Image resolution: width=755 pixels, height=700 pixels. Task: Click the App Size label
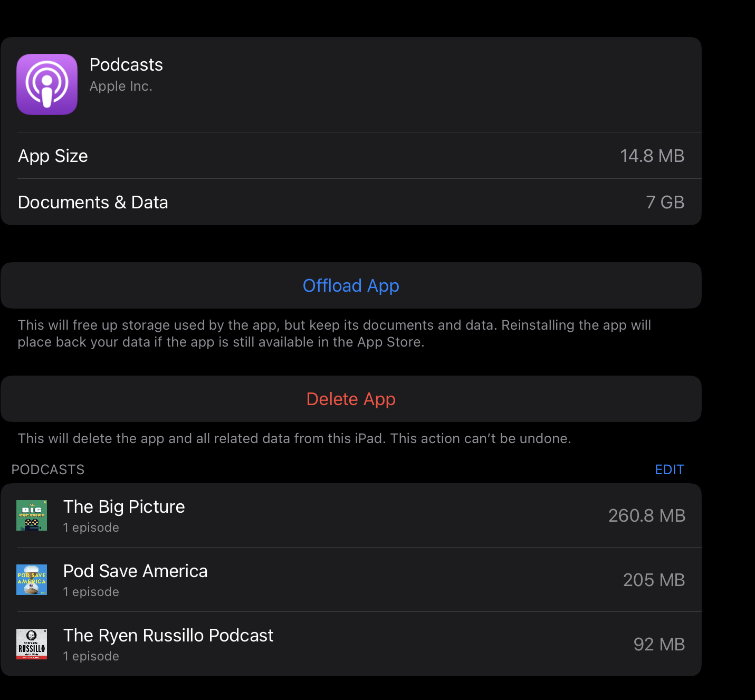53,156
